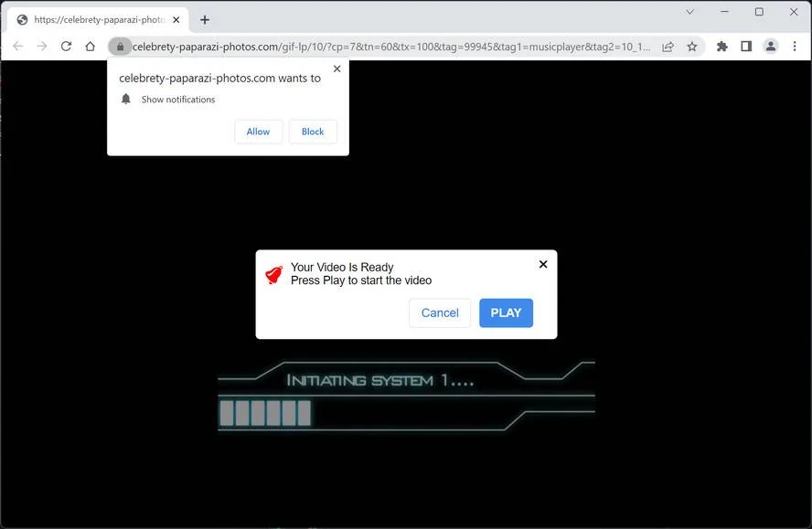View site information via the lock icon
The height and width of the screenshot is (529, 812).
pos(120,47)
